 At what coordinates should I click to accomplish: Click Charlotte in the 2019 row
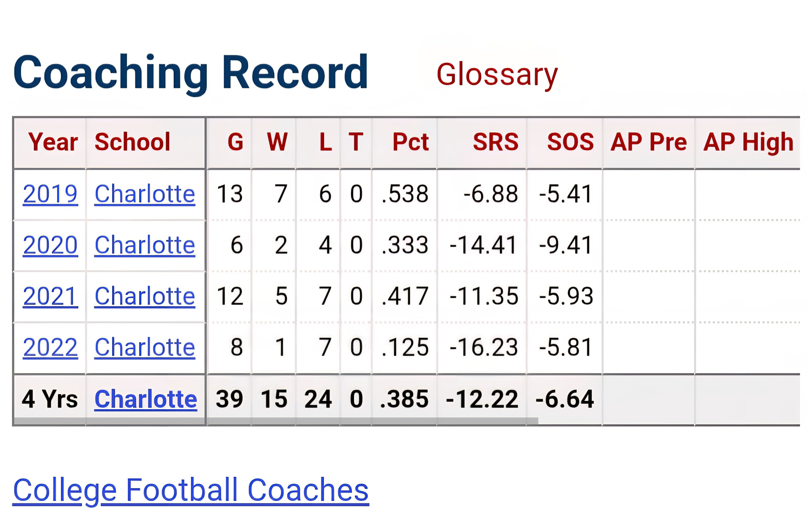pyautogui.click(x=145, y=194)
